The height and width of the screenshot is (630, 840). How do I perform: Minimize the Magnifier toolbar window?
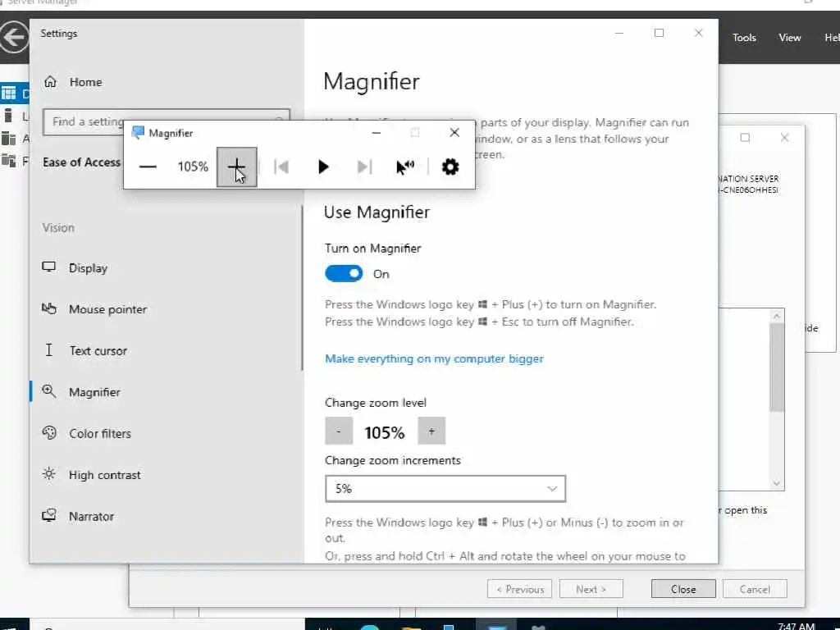pyautogui.click(x=376, y=133)
